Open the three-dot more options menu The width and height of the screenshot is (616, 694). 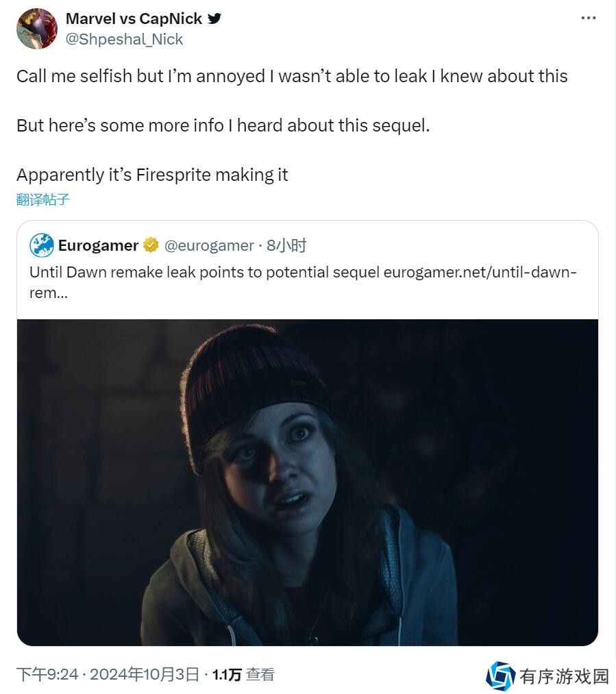tap(588, 18)
